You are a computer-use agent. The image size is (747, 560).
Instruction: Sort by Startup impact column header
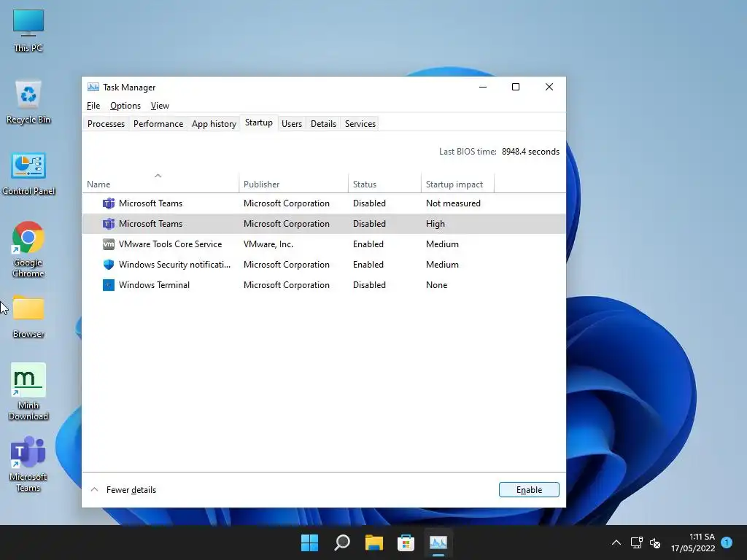458,184
